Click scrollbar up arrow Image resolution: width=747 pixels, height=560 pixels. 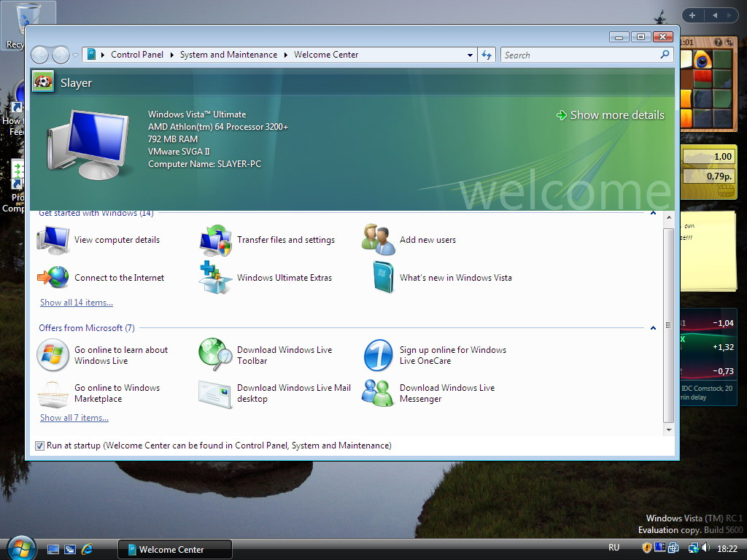coord(669,217)
